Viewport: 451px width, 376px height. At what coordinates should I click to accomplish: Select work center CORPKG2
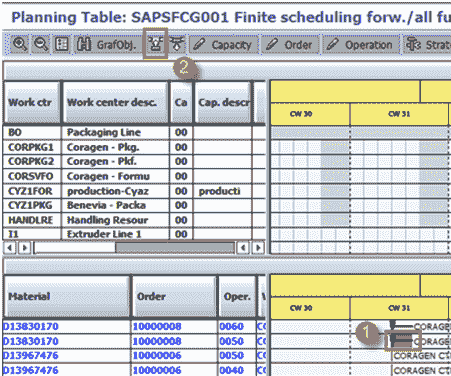(31, 161)
